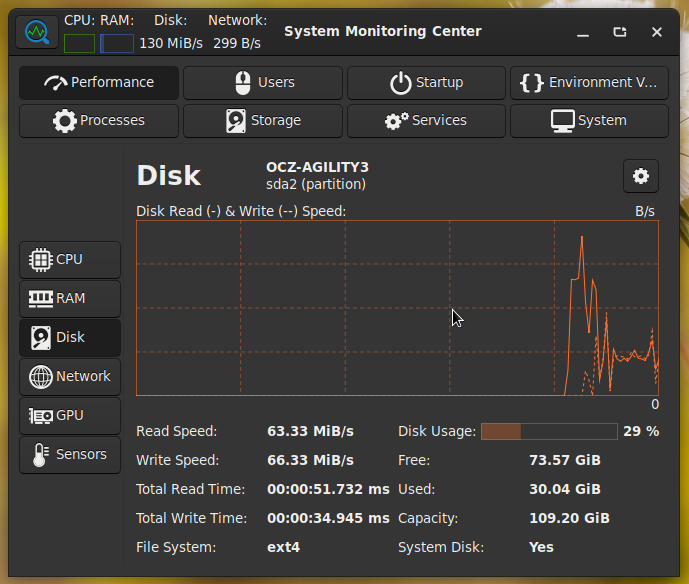Click the System Monitoring Center app icon
The height and width of the screenshot is (584, 689).
pyautogui.click(x=37, y=32)
